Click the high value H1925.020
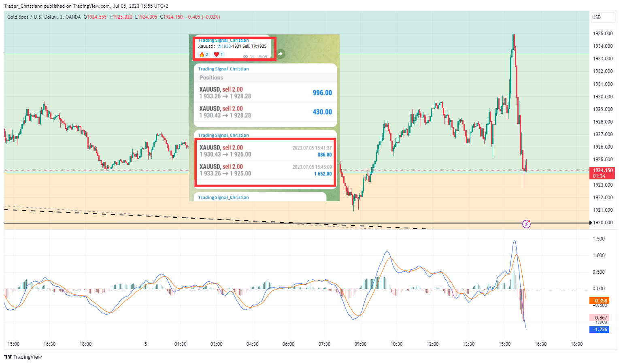 tap(121, 17)
